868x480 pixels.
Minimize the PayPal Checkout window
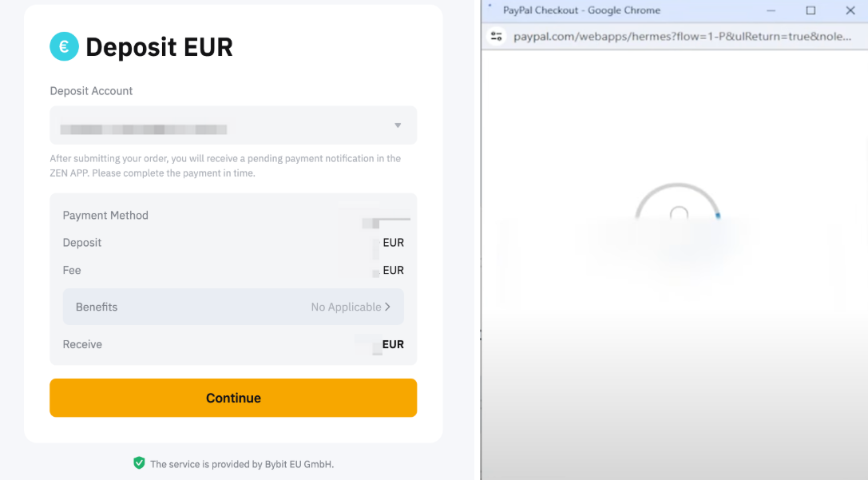(771, 10)
